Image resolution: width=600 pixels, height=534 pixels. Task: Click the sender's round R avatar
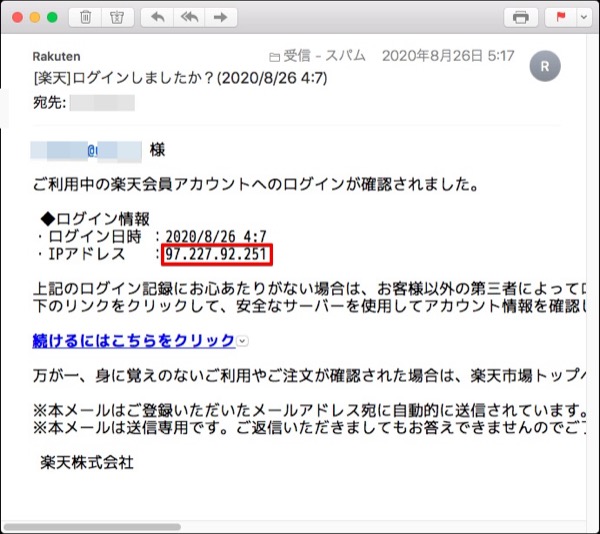coord(546,64)
